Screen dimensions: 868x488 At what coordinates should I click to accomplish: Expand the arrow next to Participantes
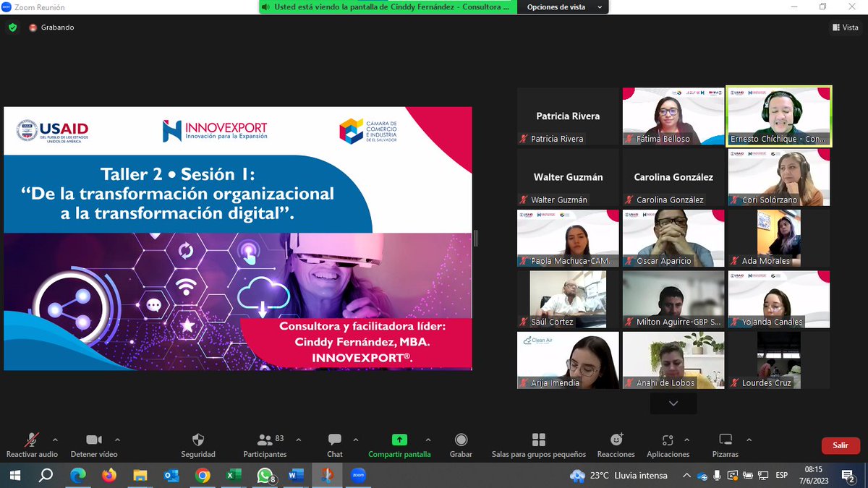pos(298,439)
